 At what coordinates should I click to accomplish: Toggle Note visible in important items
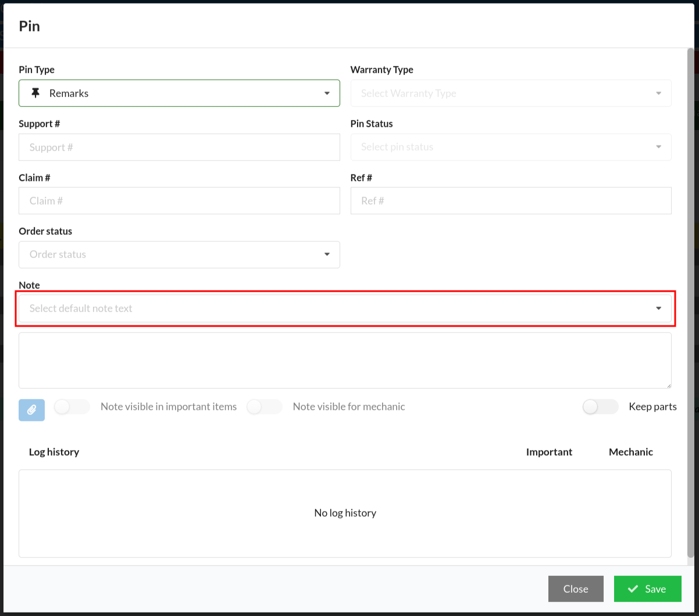click(x=72, y=407)
